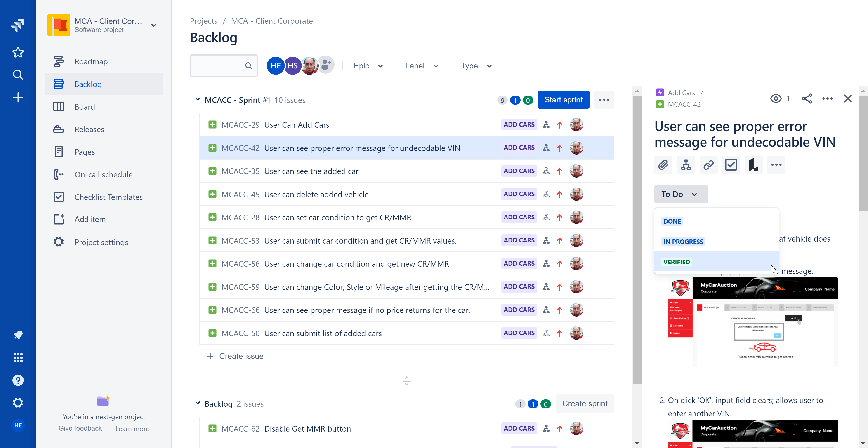Viewport: 868px width, 448px height.
Task: Click the Add Cars epic breadcrumb
Action: click(681, 93)
